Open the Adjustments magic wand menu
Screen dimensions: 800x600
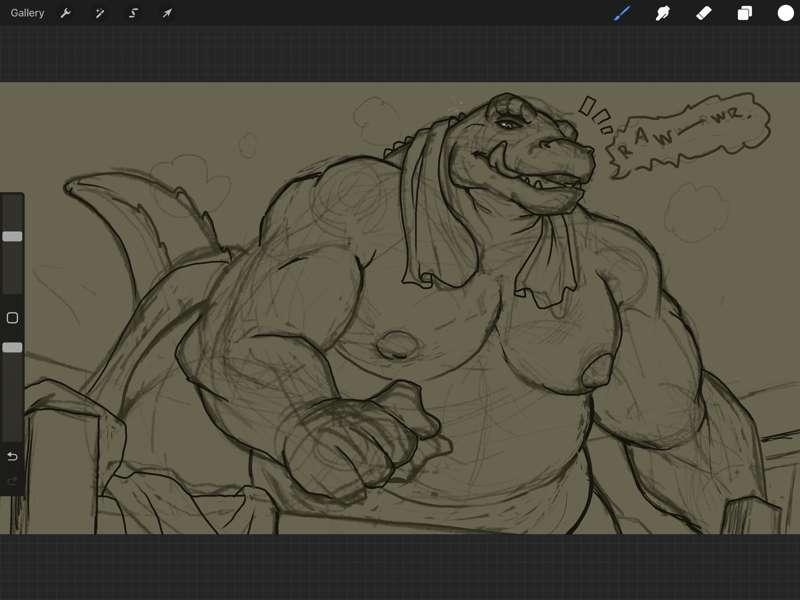[99, 13]
